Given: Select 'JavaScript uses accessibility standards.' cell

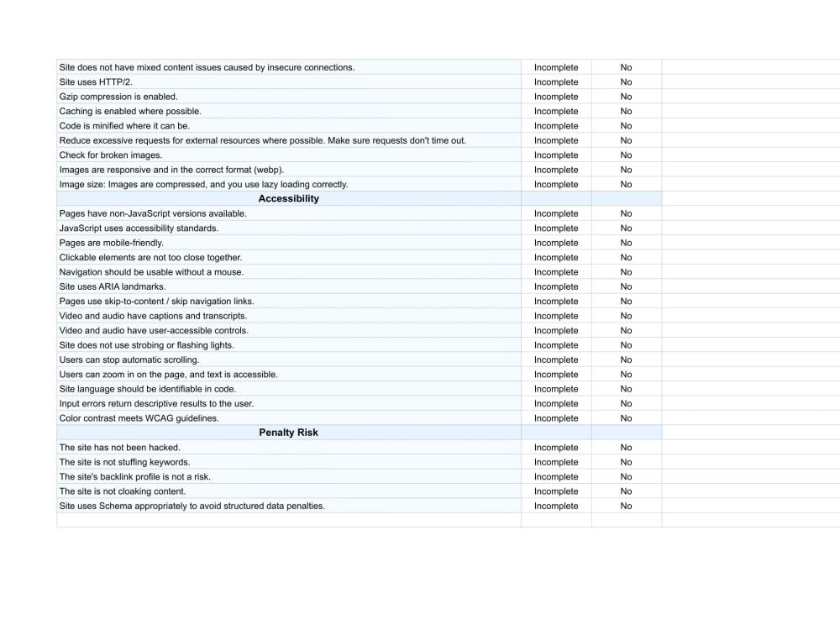Looking at the screenshot, I should pyautogui.click(x=289, y=228).
